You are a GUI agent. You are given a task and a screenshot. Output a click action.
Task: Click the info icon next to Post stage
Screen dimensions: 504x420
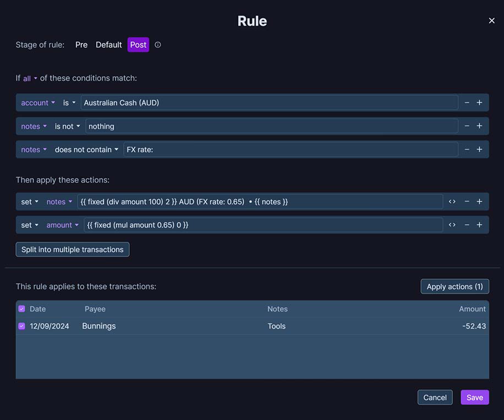pyautogui.click(x=158, y=45)
